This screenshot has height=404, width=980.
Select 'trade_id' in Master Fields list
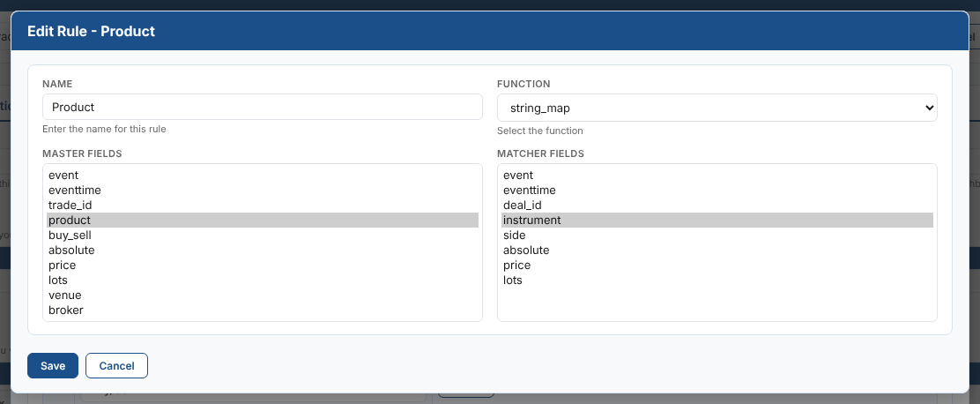pos(263,206)
